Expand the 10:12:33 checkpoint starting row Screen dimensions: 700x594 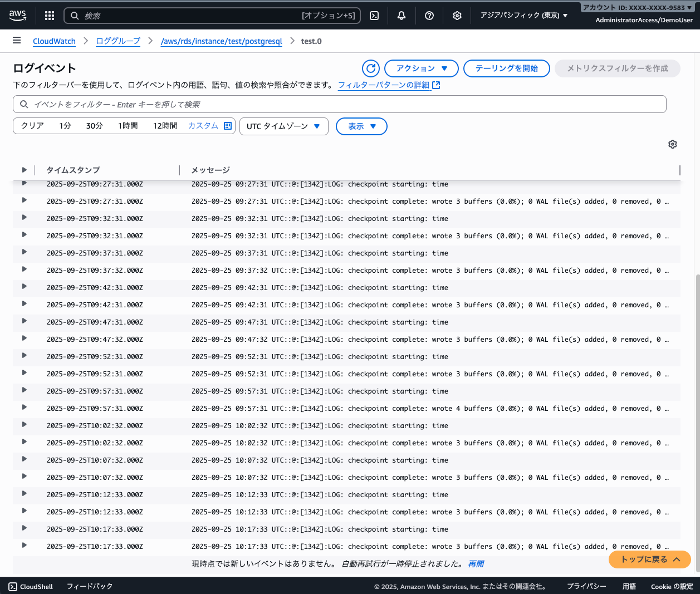tap(24, 494)
